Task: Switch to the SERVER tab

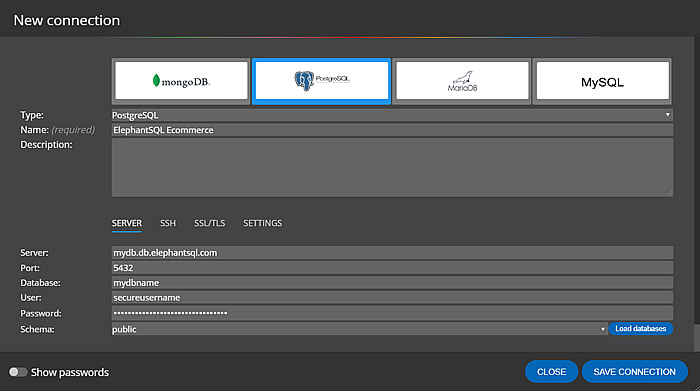Action: pos(127,223)
